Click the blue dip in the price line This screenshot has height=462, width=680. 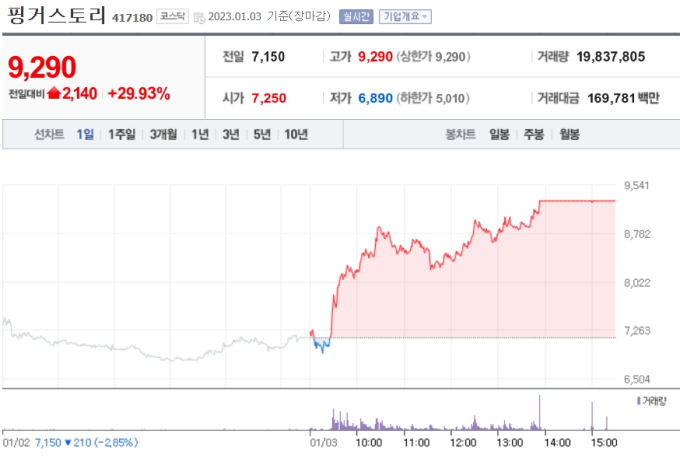322,345
